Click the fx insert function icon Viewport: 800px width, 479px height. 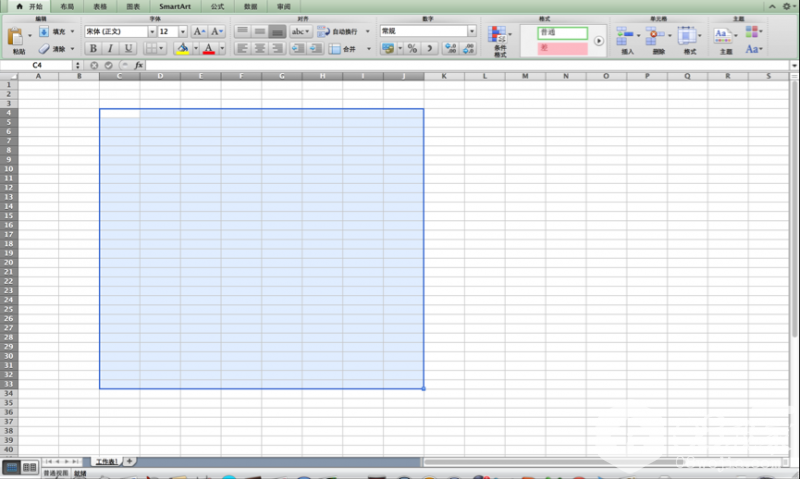(138, 65)
